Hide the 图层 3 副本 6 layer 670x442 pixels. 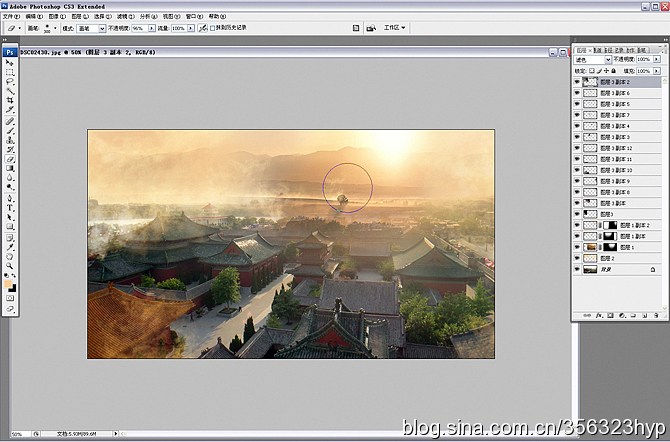pyautogui.click(x=577, y=93)
